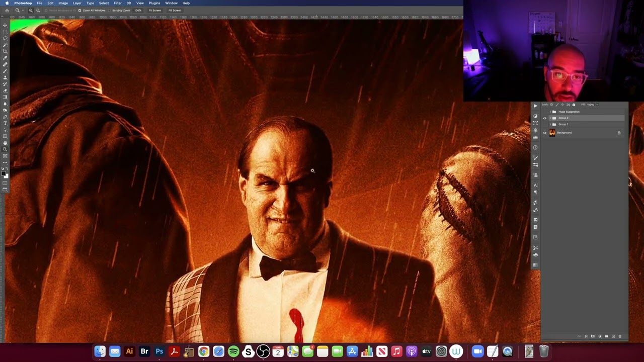
Task: Click the 100% zoom button
Action: (x=138, y=10)
